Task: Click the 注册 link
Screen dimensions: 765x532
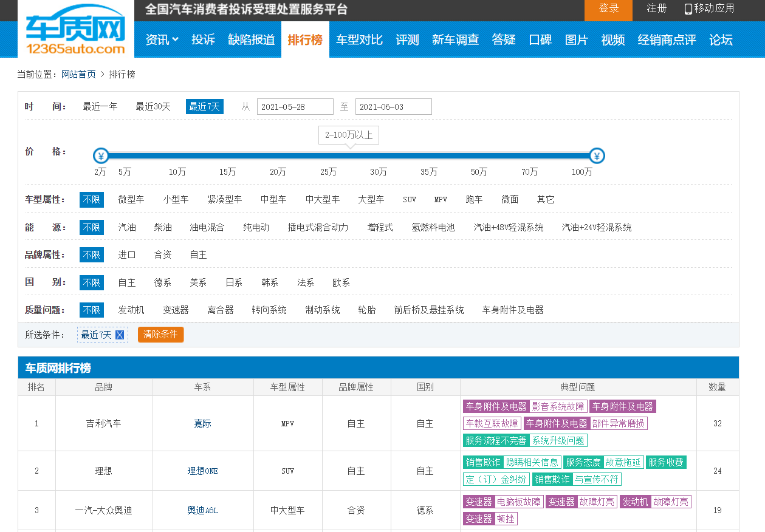Action: tap(657, 9)
